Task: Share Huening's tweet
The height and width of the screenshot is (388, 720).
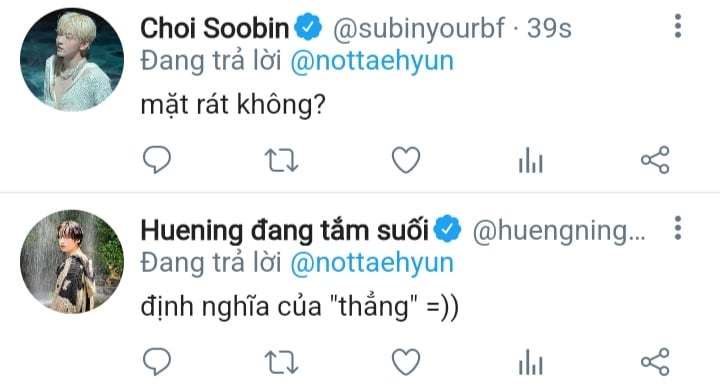Action: tap(655, 362)
